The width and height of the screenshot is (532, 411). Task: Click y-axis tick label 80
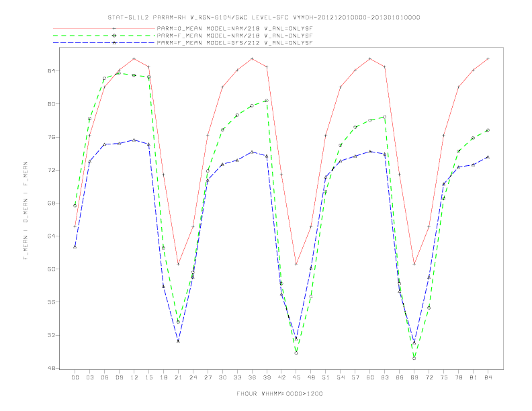52,104
